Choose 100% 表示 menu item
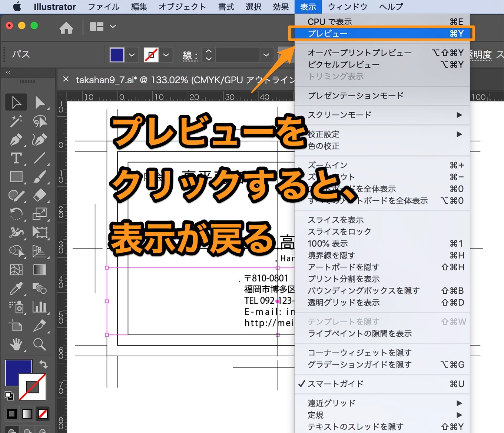The height and width of the screenshot is (433, 504). [382, 243]
